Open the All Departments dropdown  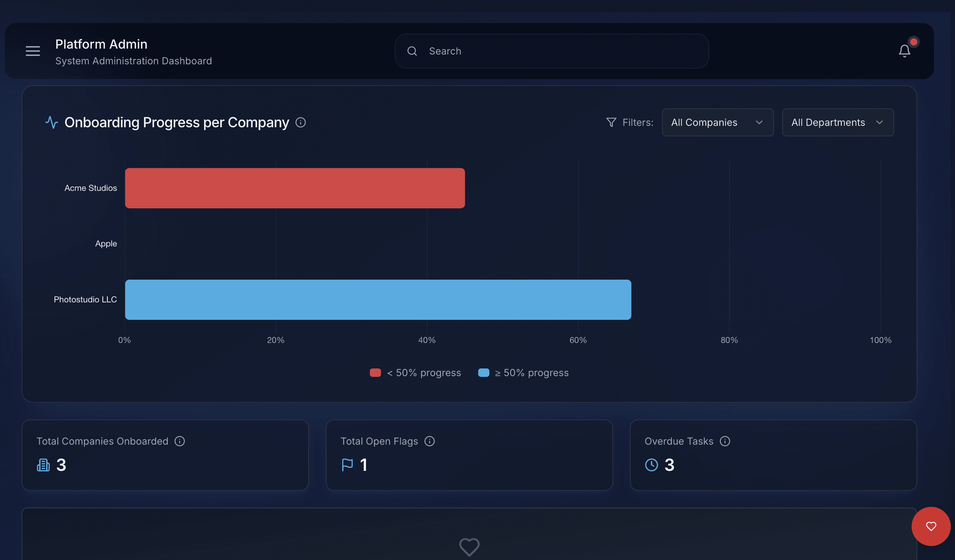pyautogui.click(x=838, y=122)
